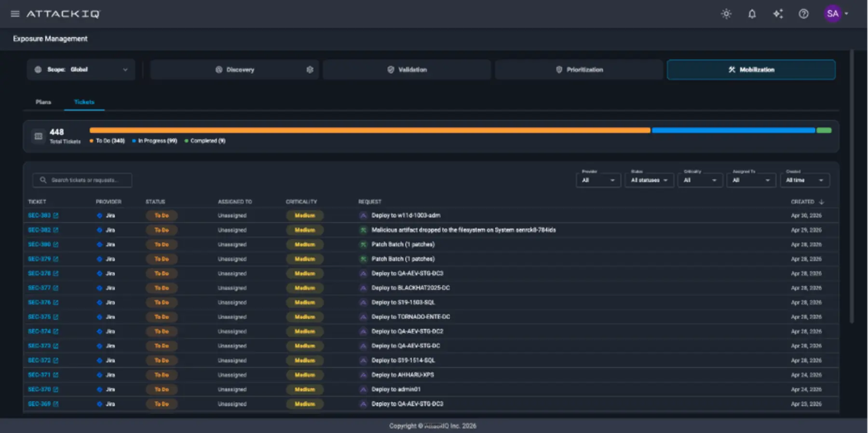
Task: Click Jira provider icon in SEC-377 row
Action: coord(100,288)
